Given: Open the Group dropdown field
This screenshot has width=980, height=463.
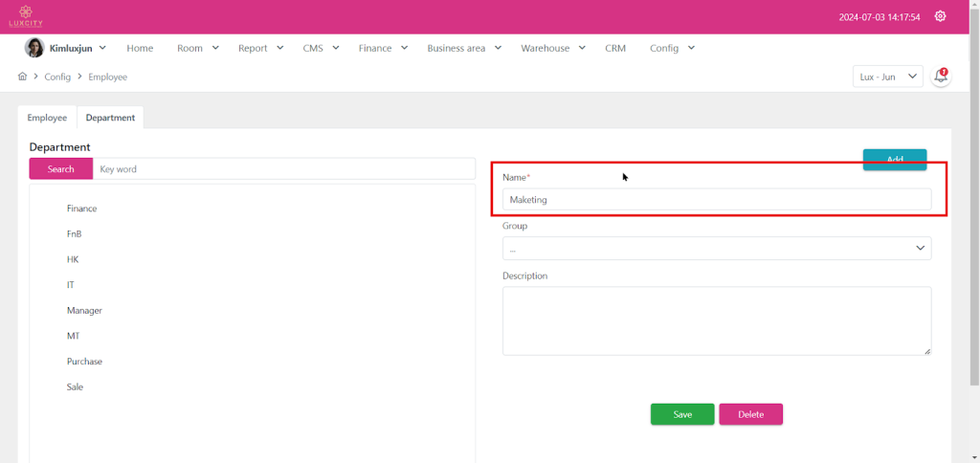Looking at the screenshot, I should [x=716, y=249].
